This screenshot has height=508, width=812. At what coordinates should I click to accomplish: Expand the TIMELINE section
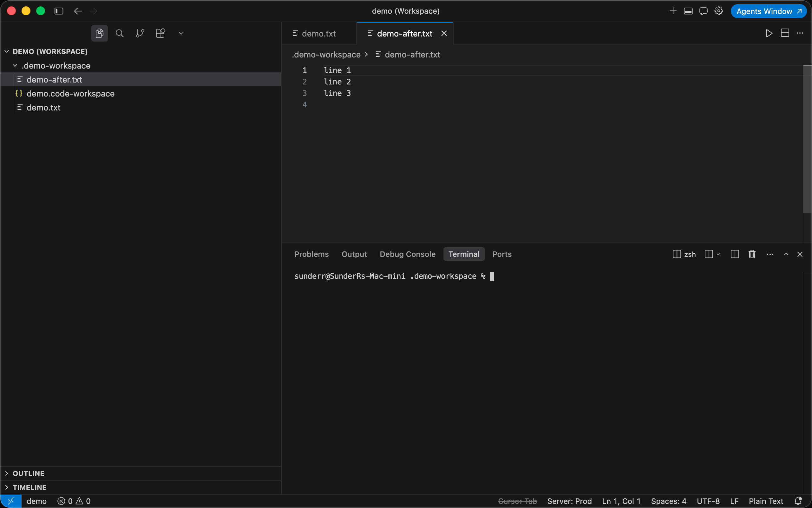point(141,487)
